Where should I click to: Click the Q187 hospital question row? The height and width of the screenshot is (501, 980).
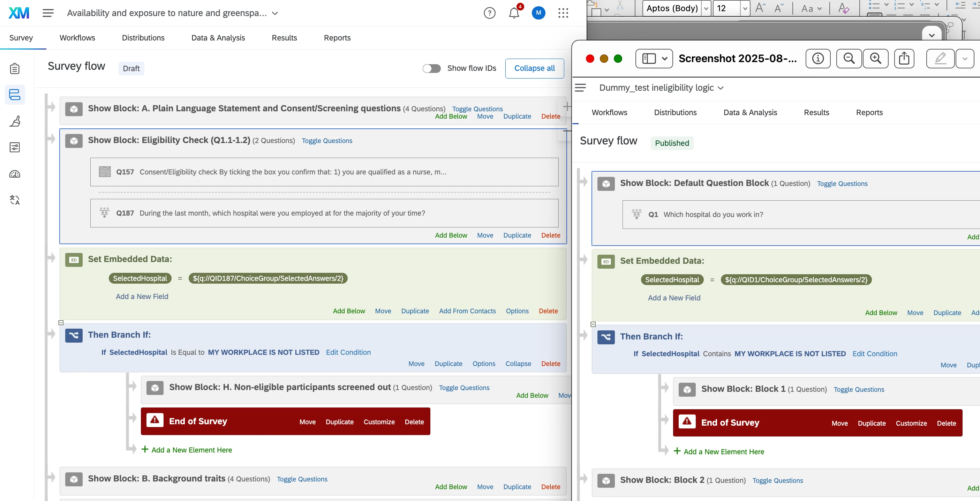pos(324,213)
